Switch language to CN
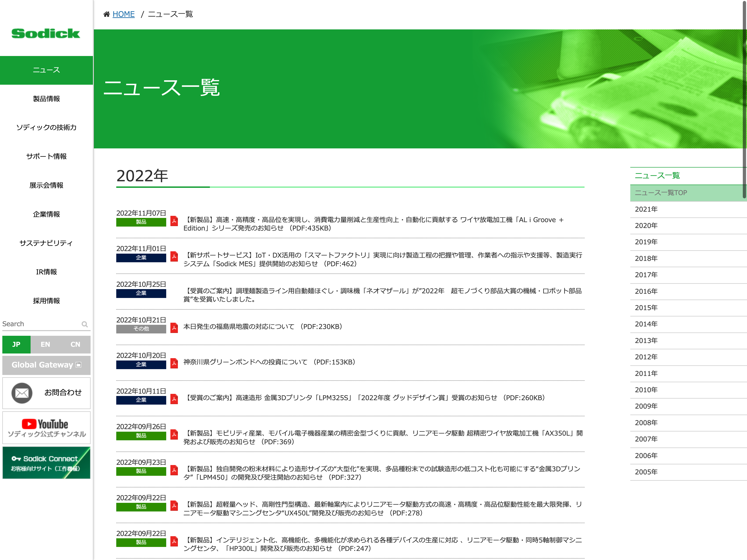Screen dimensions: 747x560 click(75, 344)
